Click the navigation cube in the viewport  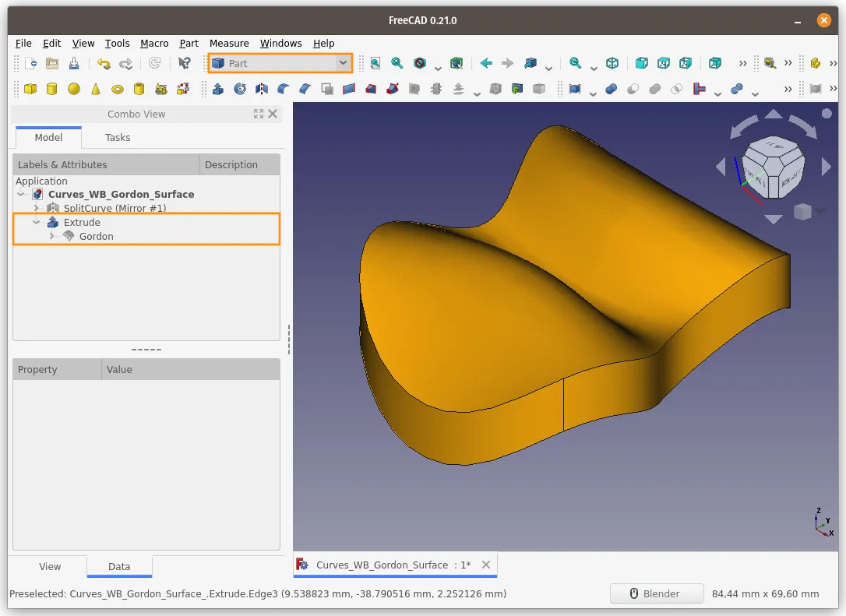click(x=773, y=167)
